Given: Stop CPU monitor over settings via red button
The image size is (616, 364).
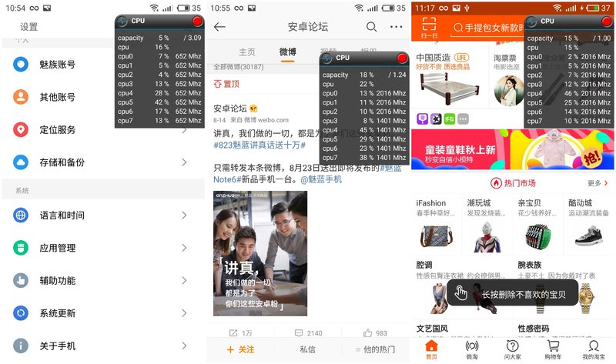Looking at the screenshot, I should (197, 22).
